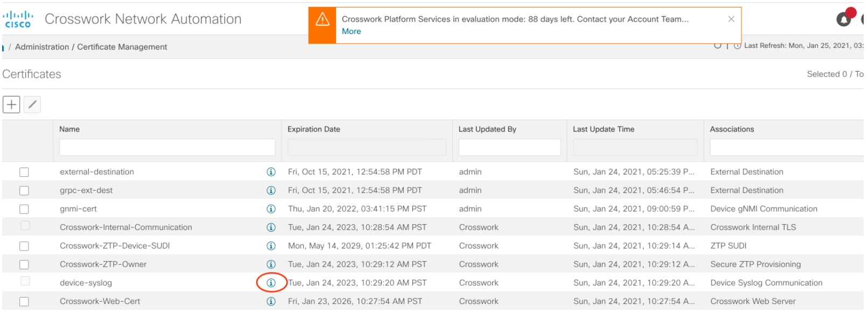Select the gnmi-cert name cell
Image resolution: width=868 pixels, height=319 pixels.
click(78, 209)
